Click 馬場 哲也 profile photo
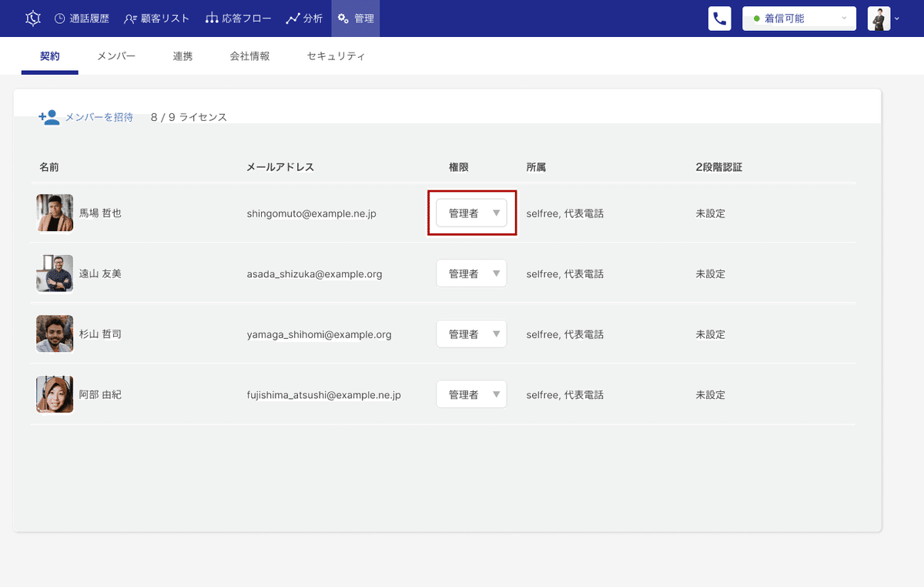This screenshot has height=587, width=924. click(55, 213)
